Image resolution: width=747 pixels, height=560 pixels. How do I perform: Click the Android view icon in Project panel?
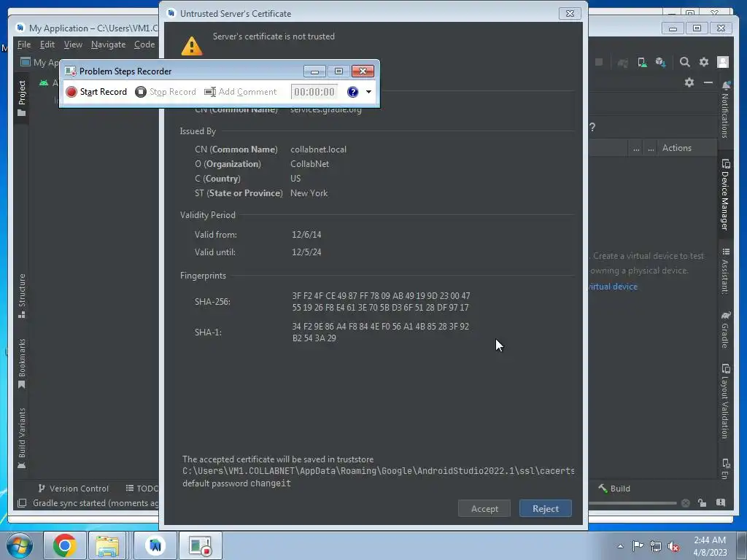[44, 83]
